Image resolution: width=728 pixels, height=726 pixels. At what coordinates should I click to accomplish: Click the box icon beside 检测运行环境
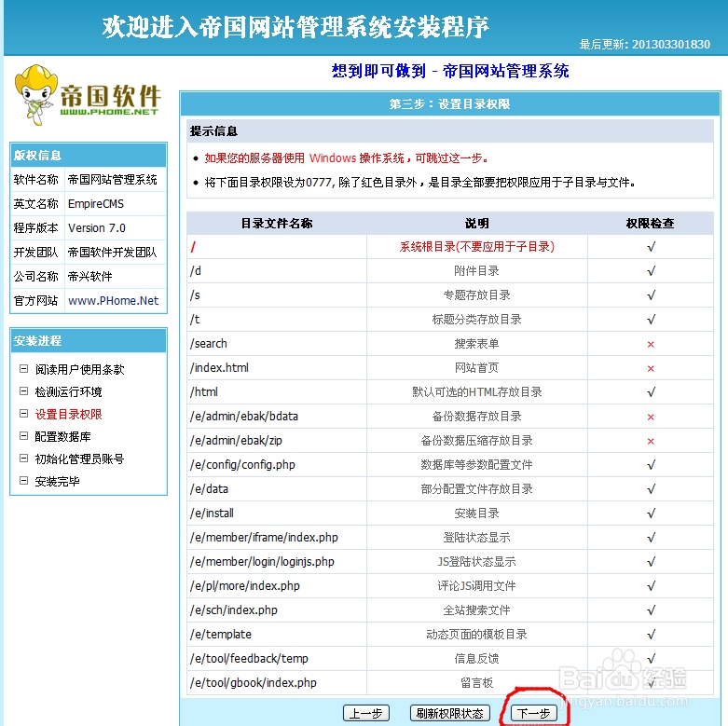click(23, 391)
